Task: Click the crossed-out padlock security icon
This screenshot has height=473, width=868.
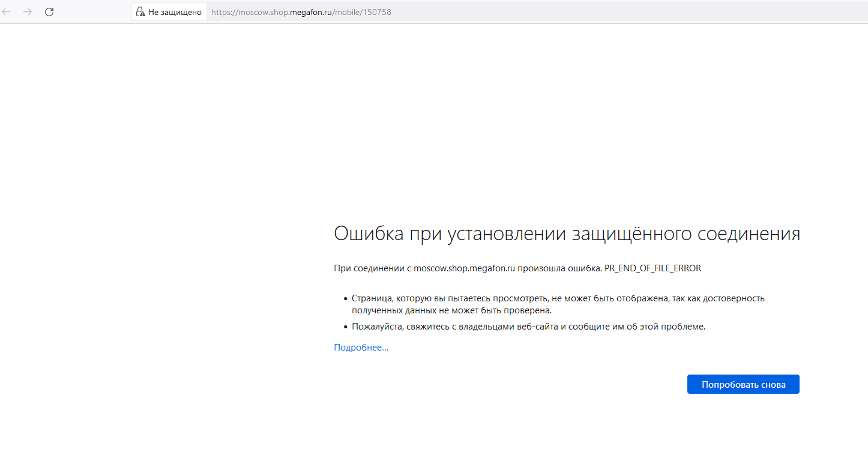Action: (x=140, y=11)
